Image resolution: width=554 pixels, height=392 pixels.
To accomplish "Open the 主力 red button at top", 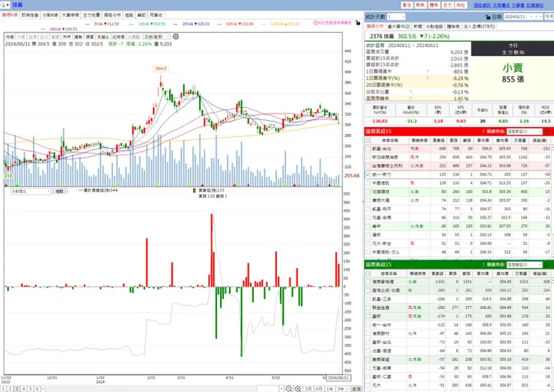I will 447,5.
